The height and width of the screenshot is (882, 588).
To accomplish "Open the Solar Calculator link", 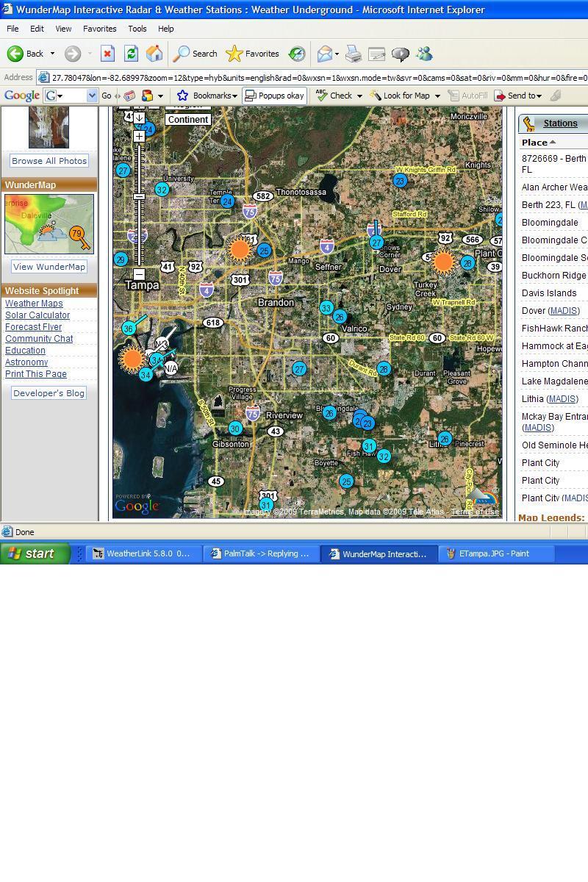I will (37, 315).
